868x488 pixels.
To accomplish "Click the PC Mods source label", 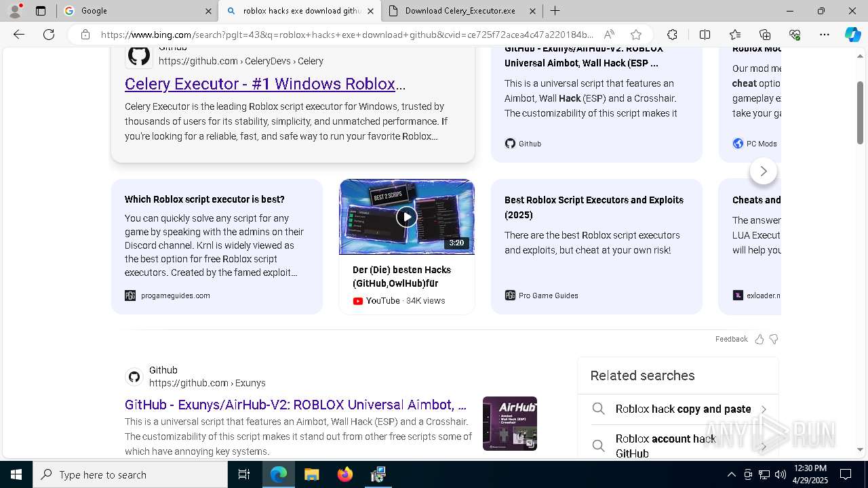I will click(755, 144).
